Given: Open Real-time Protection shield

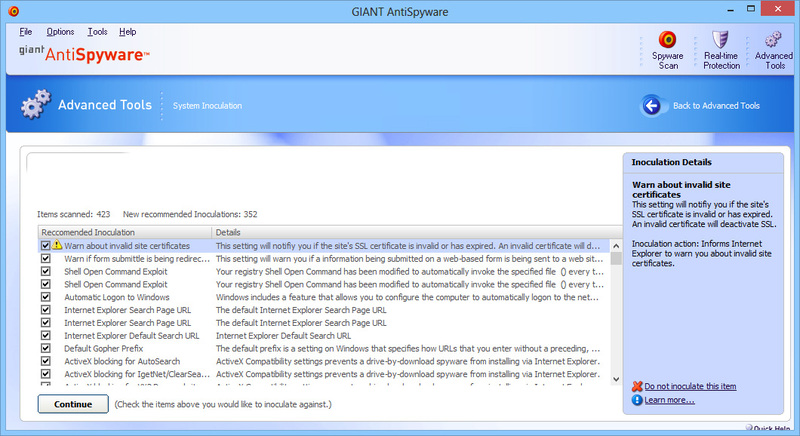Looking at the screenshot, I should (720, 39).
